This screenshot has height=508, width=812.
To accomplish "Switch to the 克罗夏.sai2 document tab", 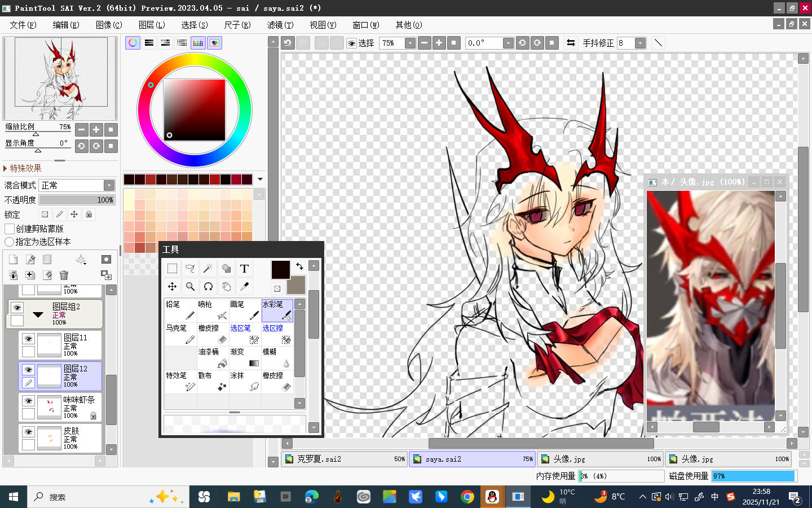I will (x=345, y=459).
